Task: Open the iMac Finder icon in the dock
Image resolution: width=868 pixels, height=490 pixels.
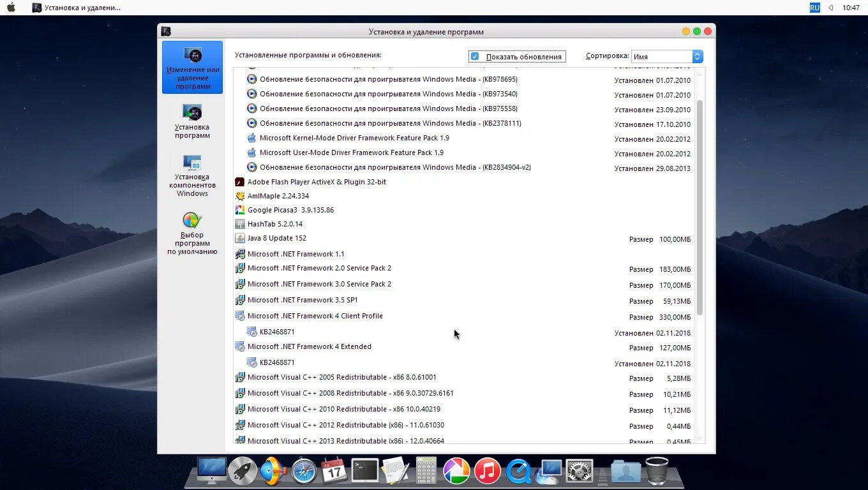Action: click(x=211, y=471)
